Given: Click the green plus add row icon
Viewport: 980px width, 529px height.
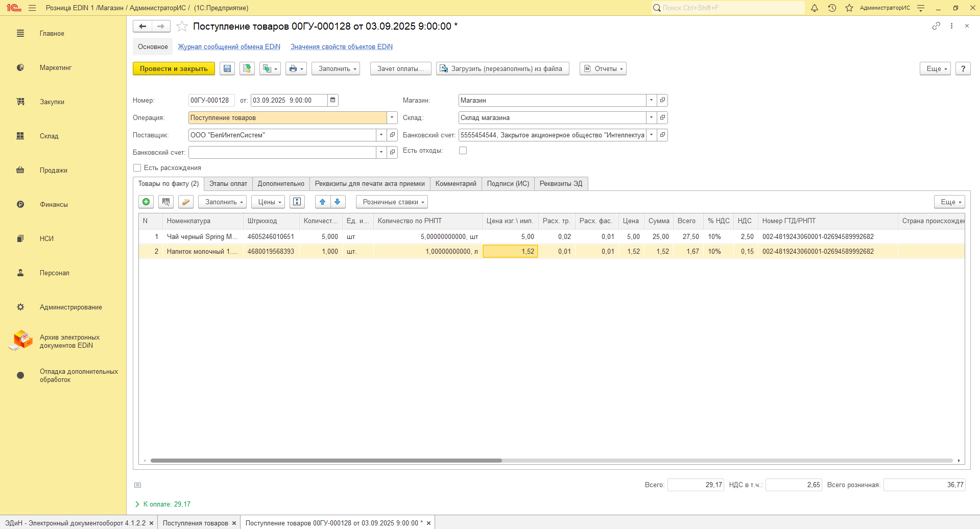Looking at the screenshot, I should (146, 202).
